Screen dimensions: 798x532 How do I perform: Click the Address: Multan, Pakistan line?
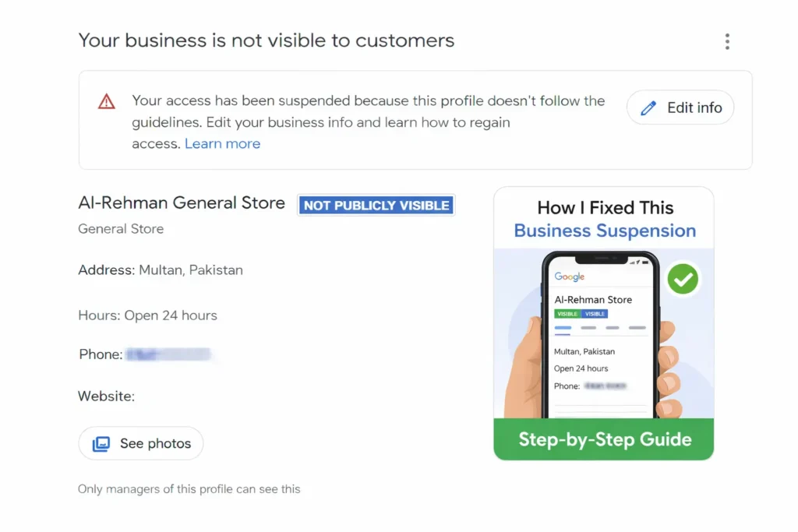coord(161,270)
